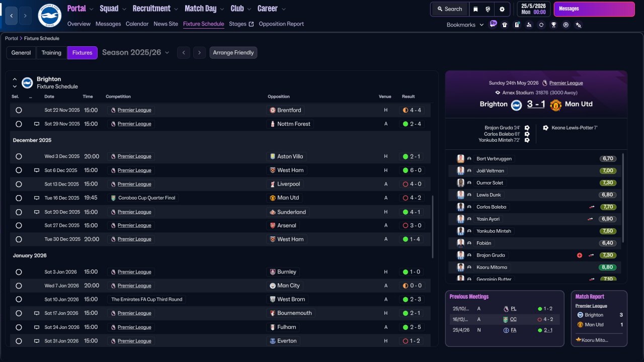Open the Calendar tab
This screenshot has height=362, width=644.
(137, 24)
